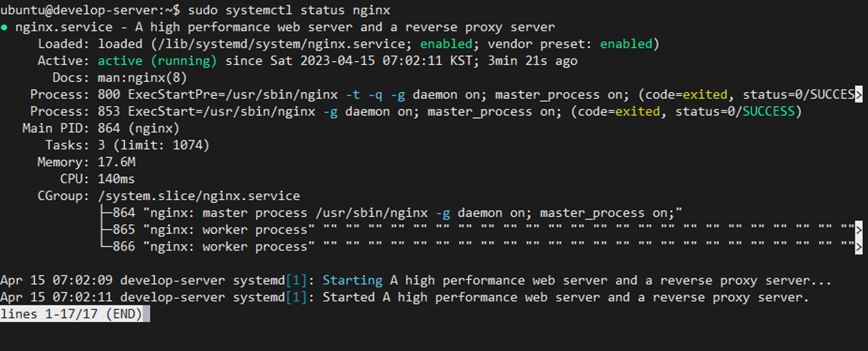Click process ID '853' on ExecStart line

tap(109, 112)
